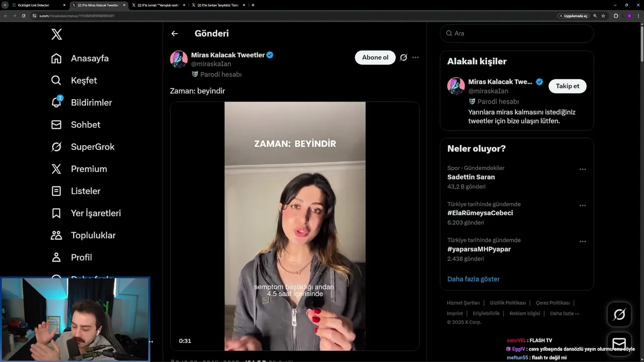Click the address bar URL
The width and height of the screenshot is (644, 362).
click(77, 16)
